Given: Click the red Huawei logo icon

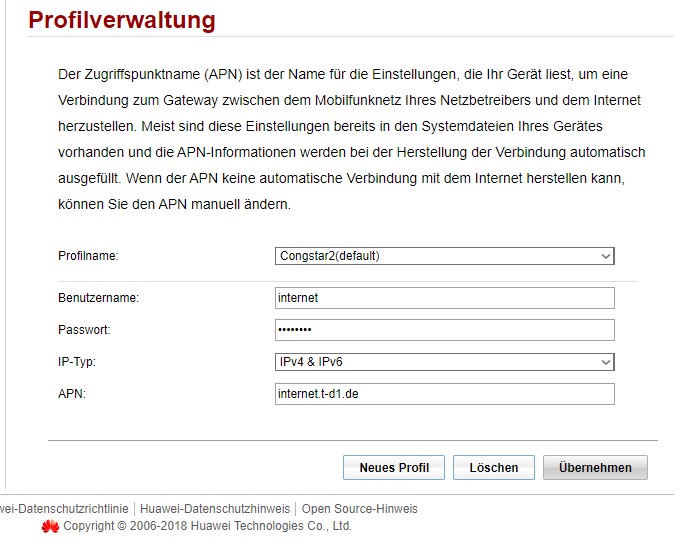Looking at the screenshot, I should click(50, 526).
